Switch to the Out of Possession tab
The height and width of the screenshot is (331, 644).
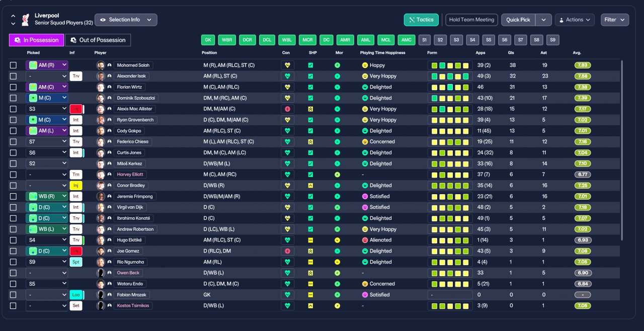pos(98,40)
